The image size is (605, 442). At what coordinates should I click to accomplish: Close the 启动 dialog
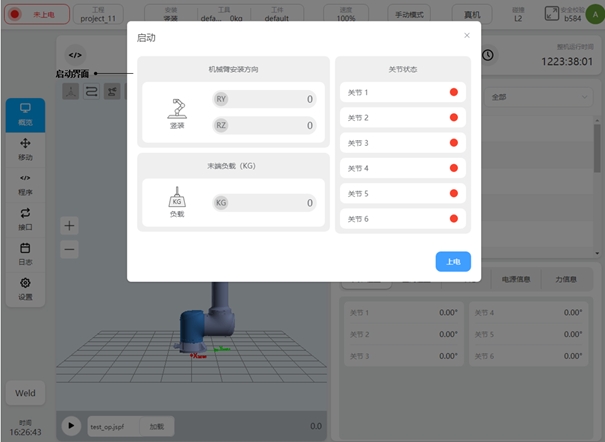(466, 35)
